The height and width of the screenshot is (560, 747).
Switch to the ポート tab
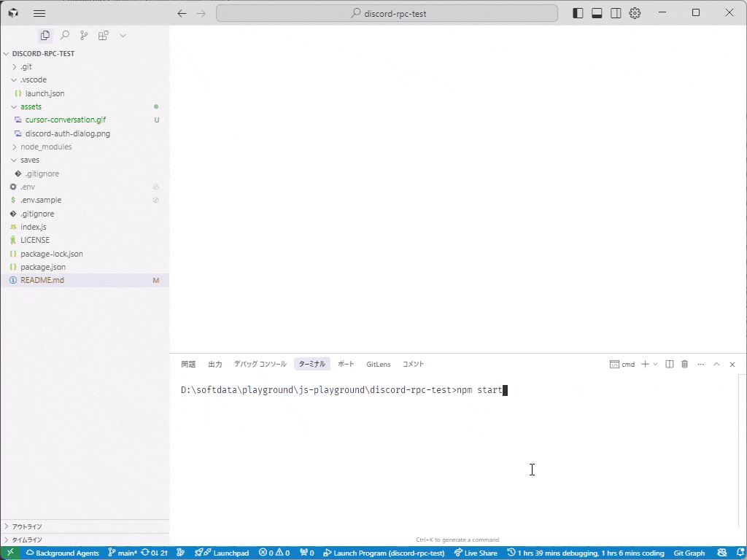pos(346,364)
